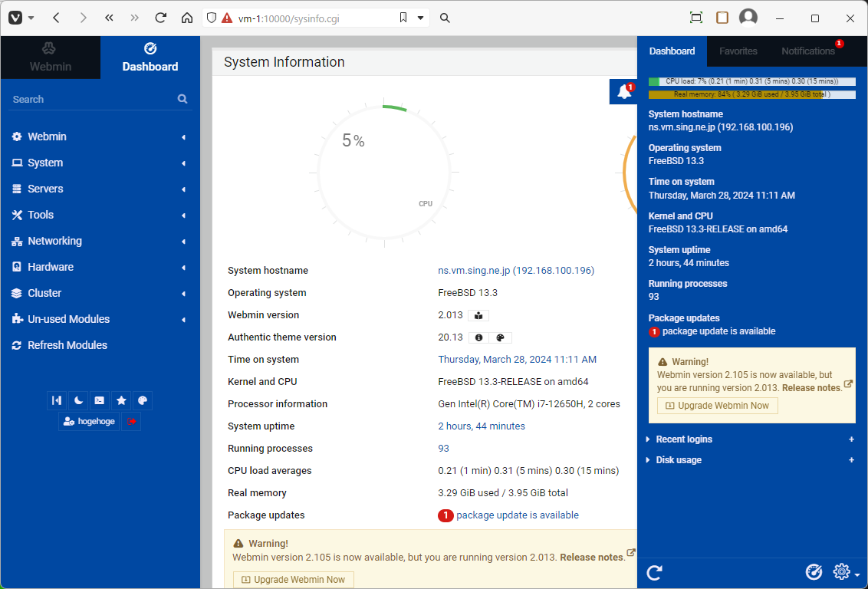Screen dimensions: 868x589
Task: Click the icon beside Webmin version 2.013
Action: pos(478,315)
